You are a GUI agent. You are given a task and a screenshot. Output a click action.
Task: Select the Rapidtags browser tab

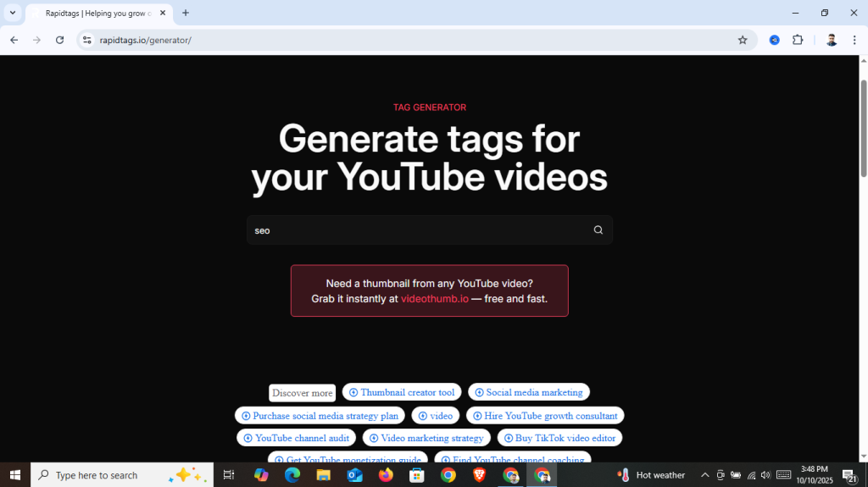(x=93, y=13)
